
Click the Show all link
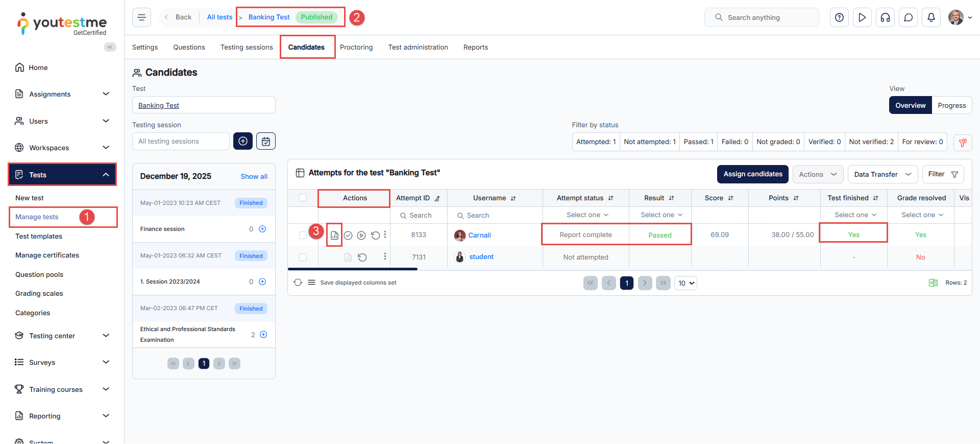point(254,177)
